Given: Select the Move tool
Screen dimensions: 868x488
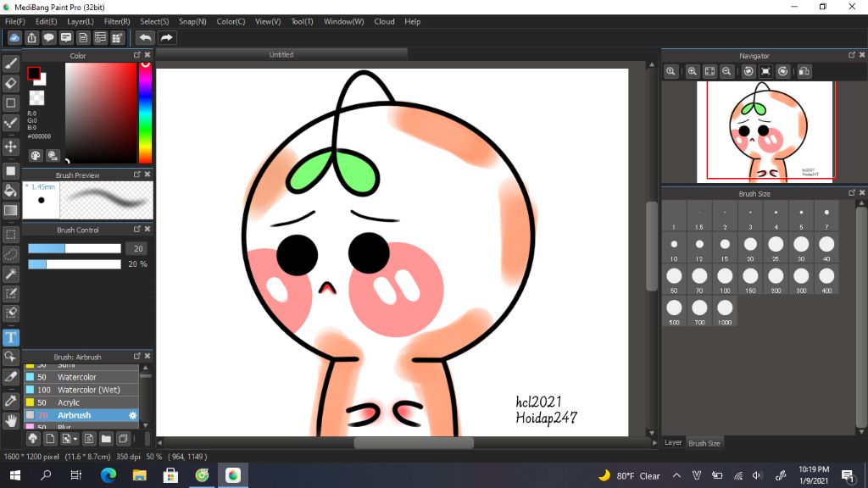Looking at the screenshot, I should (11, 147).
